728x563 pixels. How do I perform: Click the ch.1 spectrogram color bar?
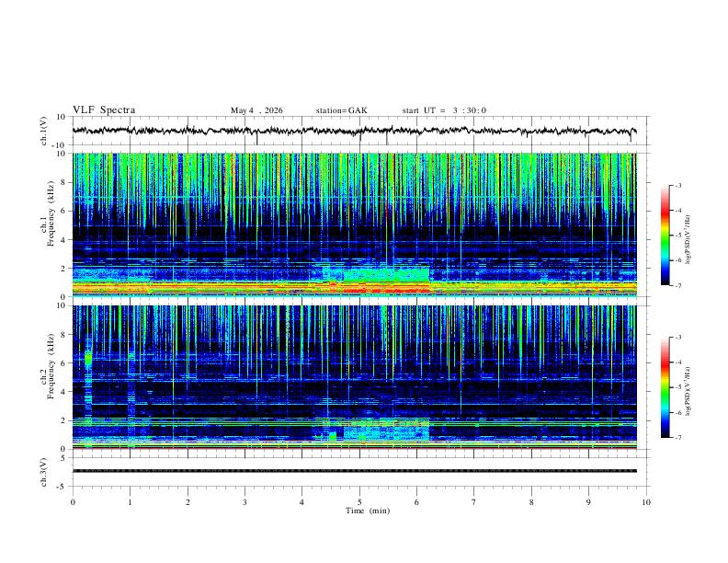tap(665, 235)
